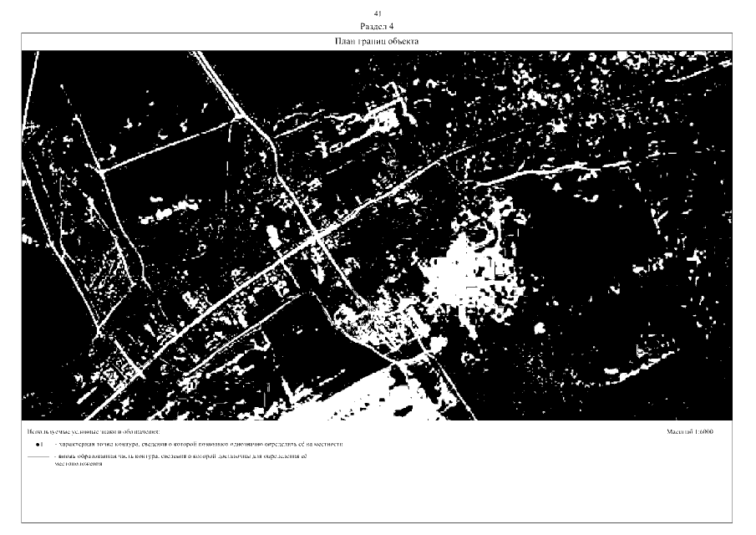Image resolution: width=756 pixels, height=535 pixels.
Task: Click page number 41 at top
Action: coord(378,15)
